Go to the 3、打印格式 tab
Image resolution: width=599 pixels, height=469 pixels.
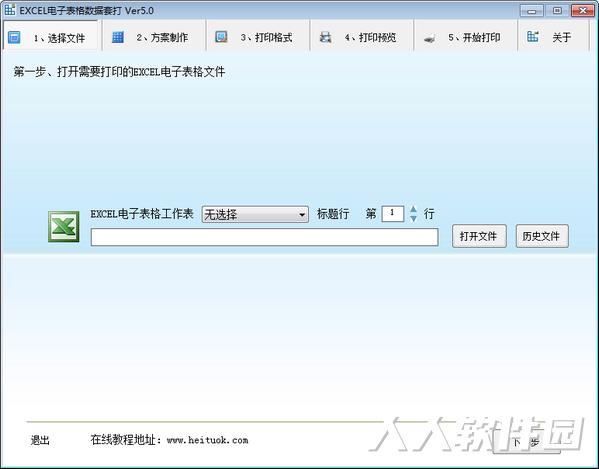point(258,36)
